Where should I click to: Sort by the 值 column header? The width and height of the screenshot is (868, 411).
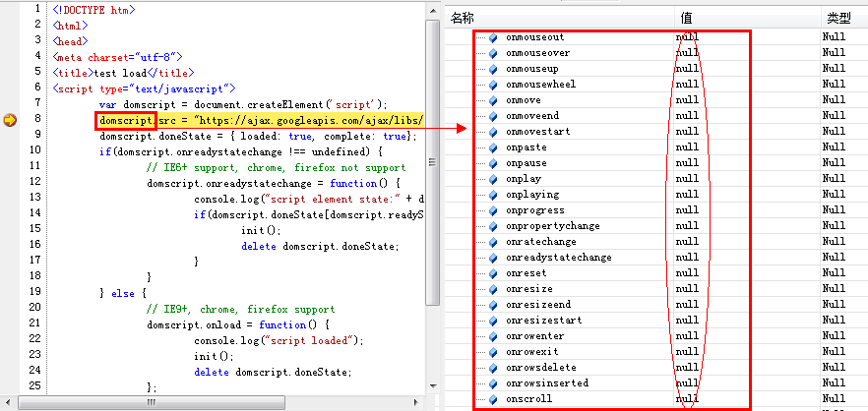click(747, 19)
